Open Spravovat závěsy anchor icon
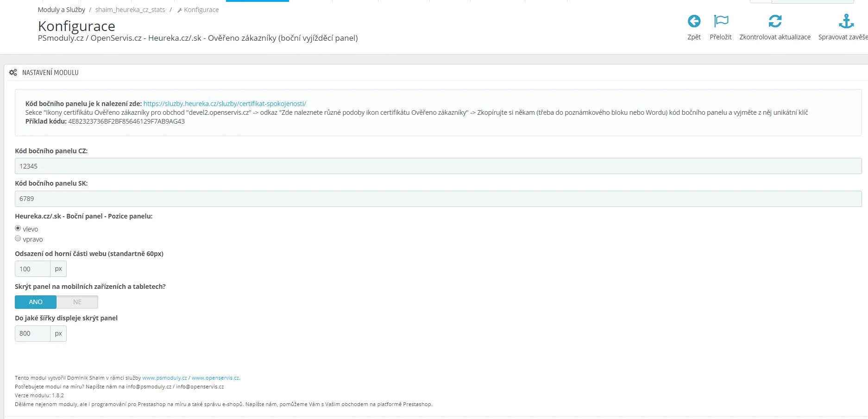 pos(846,21)
